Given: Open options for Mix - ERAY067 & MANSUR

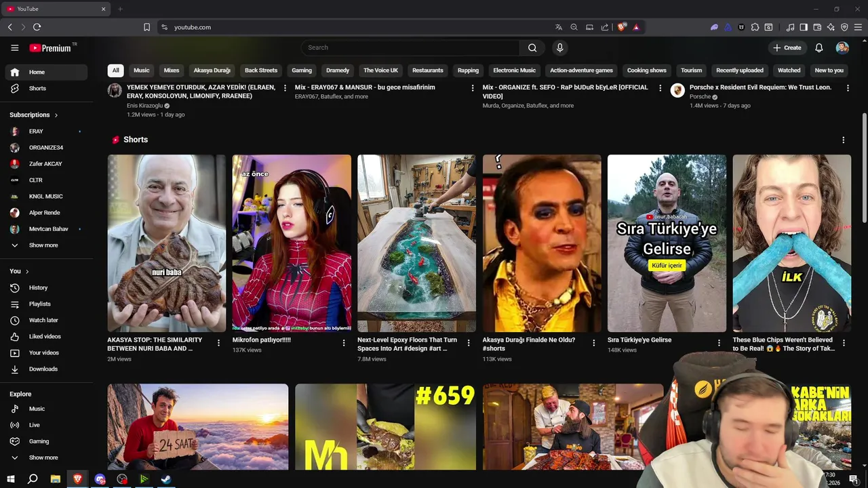Looking at the screenshot, I should click(x=473, y=88).
